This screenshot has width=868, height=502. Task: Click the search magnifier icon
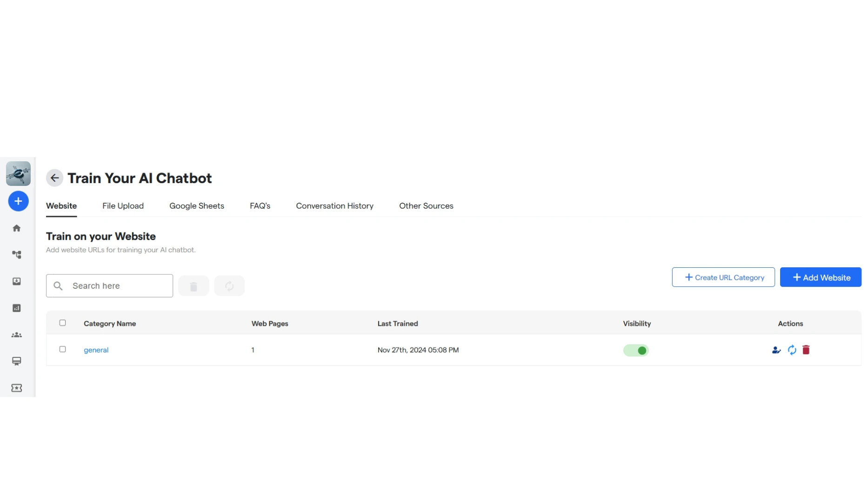[58, 286]
